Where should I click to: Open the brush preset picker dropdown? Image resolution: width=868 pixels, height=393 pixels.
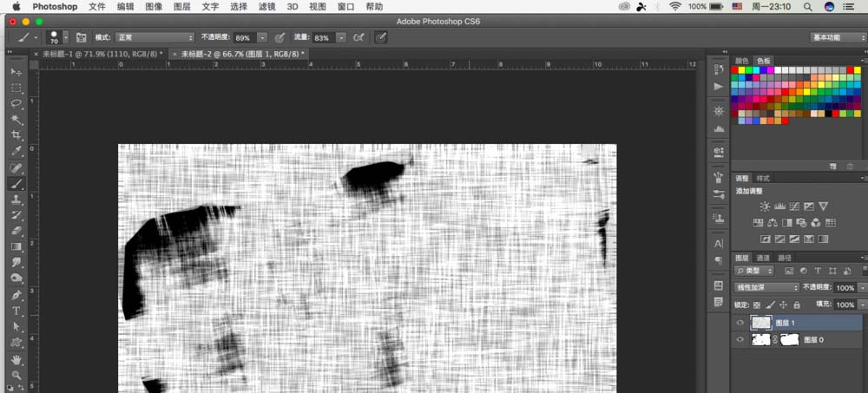tap(66, 37)
